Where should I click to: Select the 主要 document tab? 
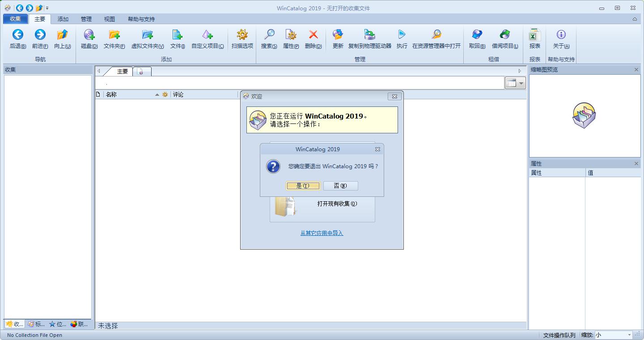[x=120, y=71]
